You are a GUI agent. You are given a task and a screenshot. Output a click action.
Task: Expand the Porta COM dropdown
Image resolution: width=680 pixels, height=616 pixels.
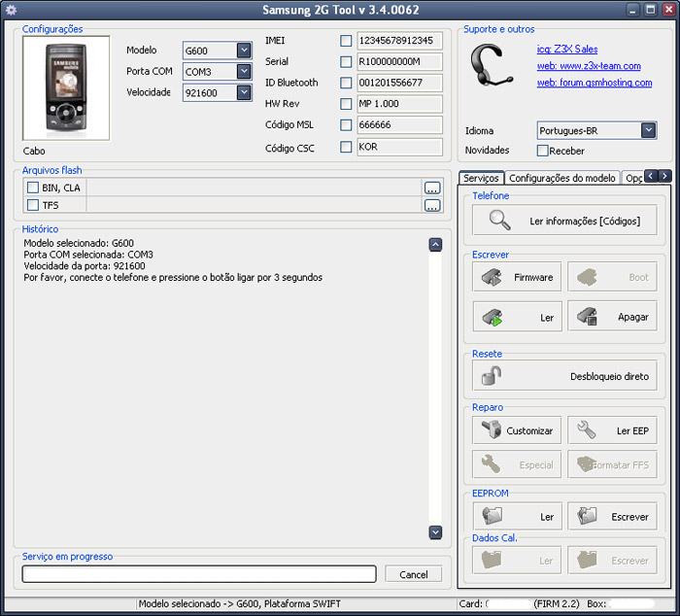tap(244, 72)
